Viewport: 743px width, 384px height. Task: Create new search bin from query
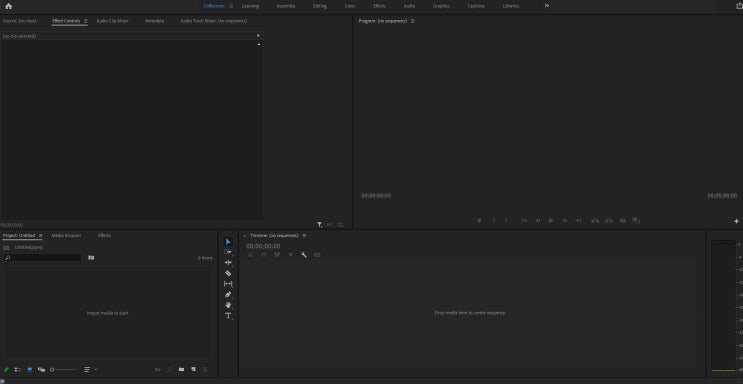[91, 257]
